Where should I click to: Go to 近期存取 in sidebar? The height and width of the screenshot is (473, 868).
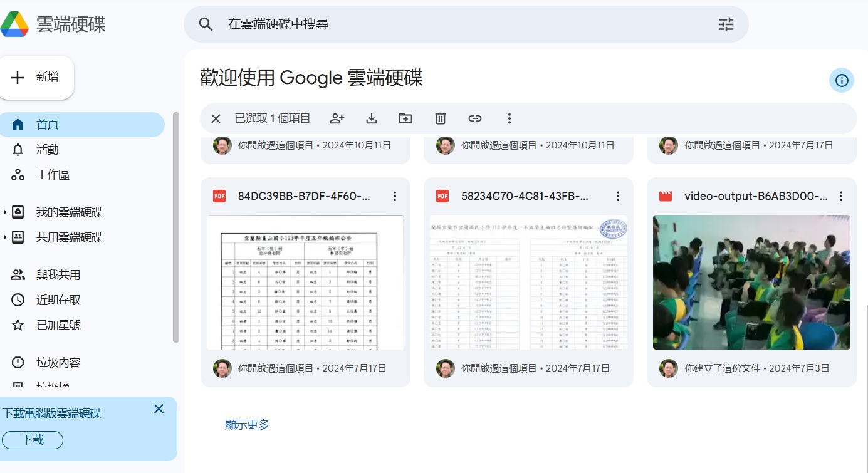58,300
